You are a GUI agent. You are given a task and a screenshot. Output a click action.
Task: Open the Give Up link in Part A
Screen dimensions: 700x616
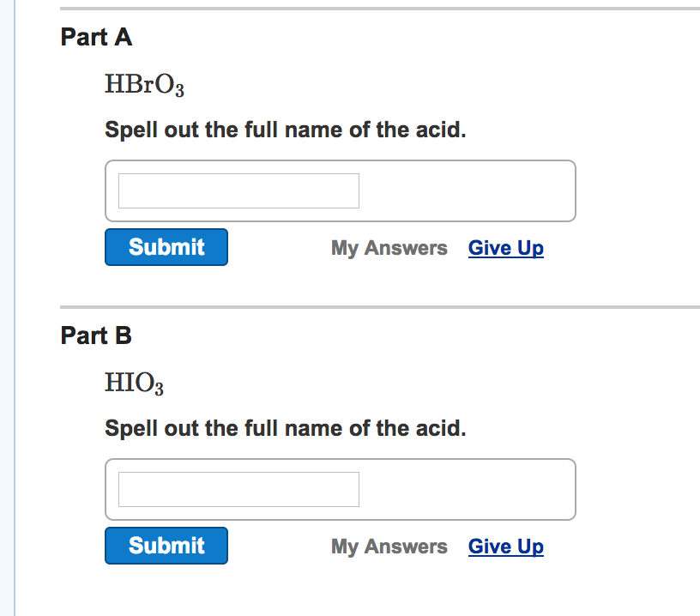[505, 247]
